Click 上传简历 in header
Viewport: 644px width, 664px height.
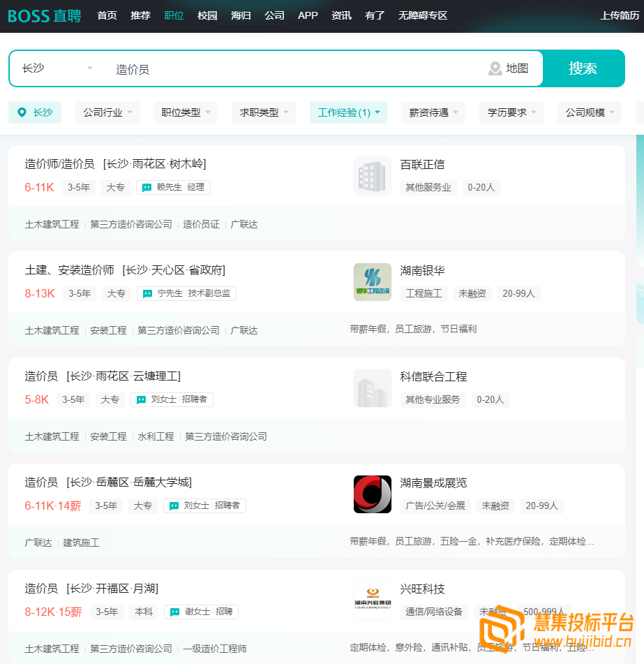[x=620, y=15]
